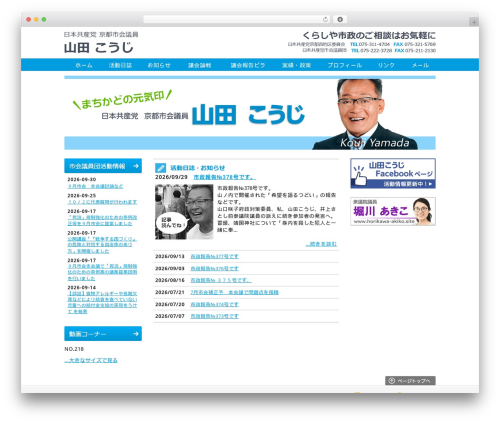Click the pencil icon beside 活動日誌・お知らせ
The width and height of the screenshot is (500, 423).
161,168
